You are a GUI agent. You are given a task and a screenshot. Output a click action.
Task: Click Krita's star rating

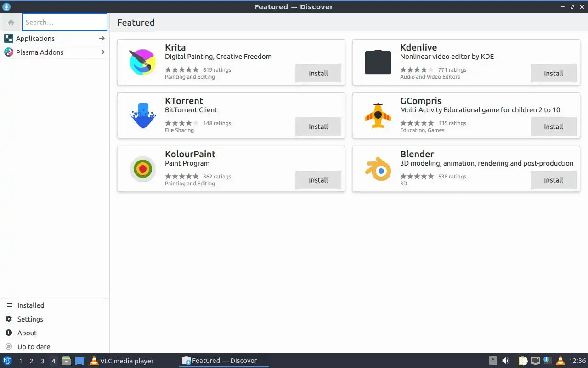click(182, 70)
